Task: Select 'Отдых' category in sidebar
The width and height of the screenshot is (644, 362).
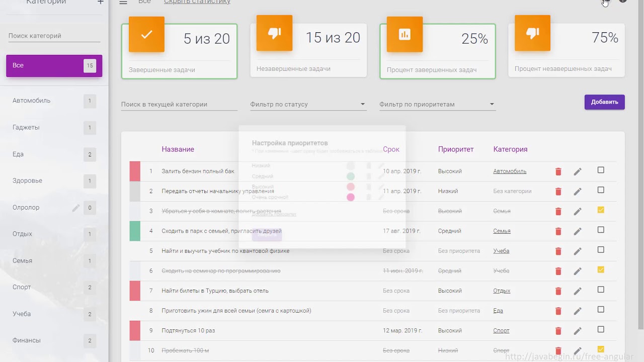Action: 54,234
